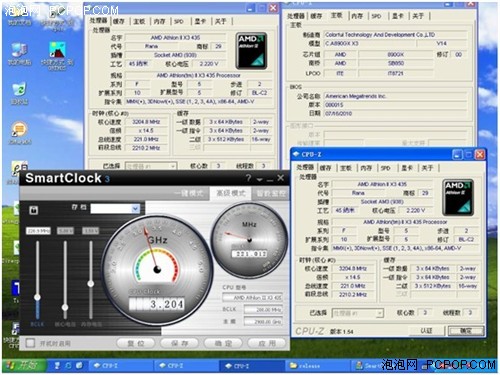Image resolution: width=500 pixels, height=375 pixels.
Task: Open 缓存 tab in left background CPU-Z window
Action: [x=118, y=21]
